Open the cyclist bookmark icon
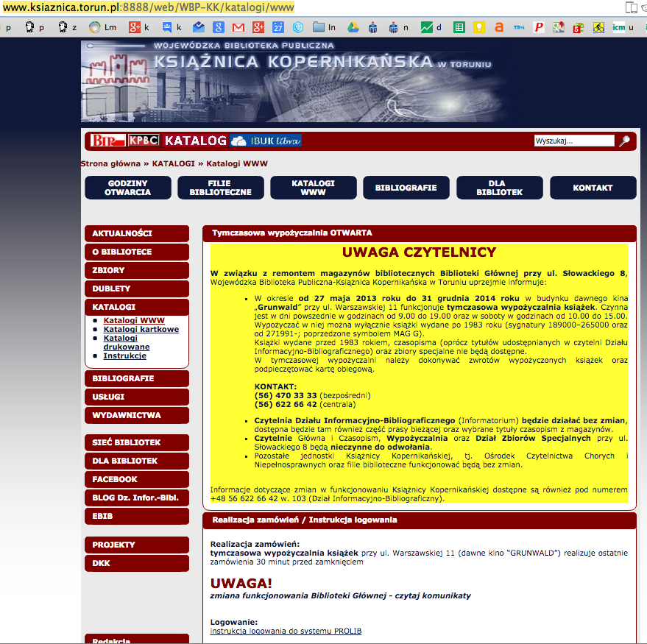The width and height of the screenshot is (647, 644). [598, 27]
